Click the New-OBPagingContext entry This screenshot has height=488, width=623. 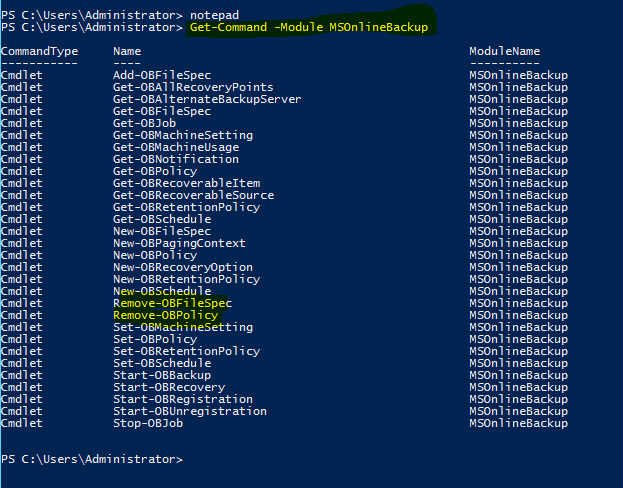click(179, 243)
